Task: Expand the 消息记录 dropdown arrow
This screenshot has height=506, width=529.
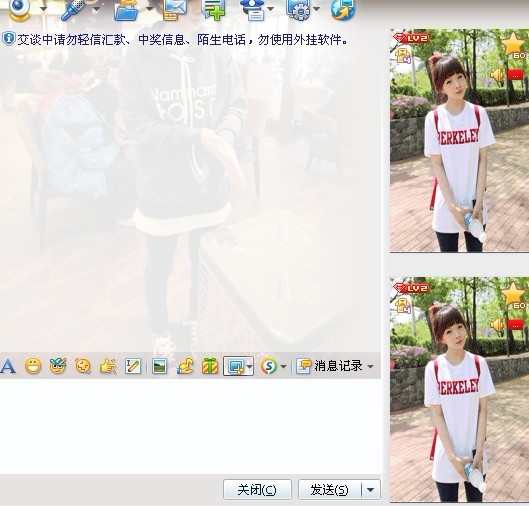Action: click(x=370, y=366)
